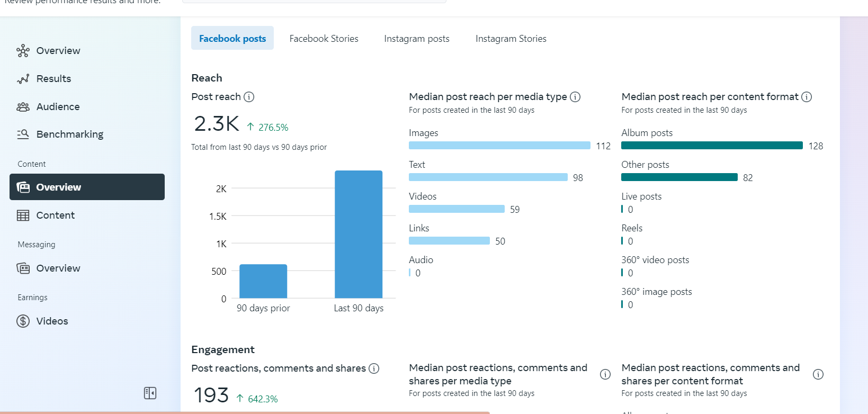This screenshot has height=414, width=868.
Task: Click info icon beside Post reactions, comments and shares
Action: 374,368
